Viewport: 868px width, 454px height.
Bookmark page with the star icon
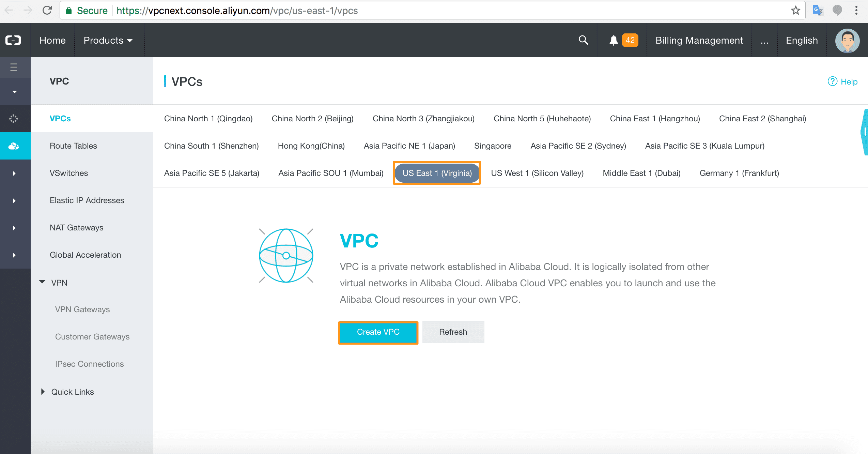coord(795,11)
